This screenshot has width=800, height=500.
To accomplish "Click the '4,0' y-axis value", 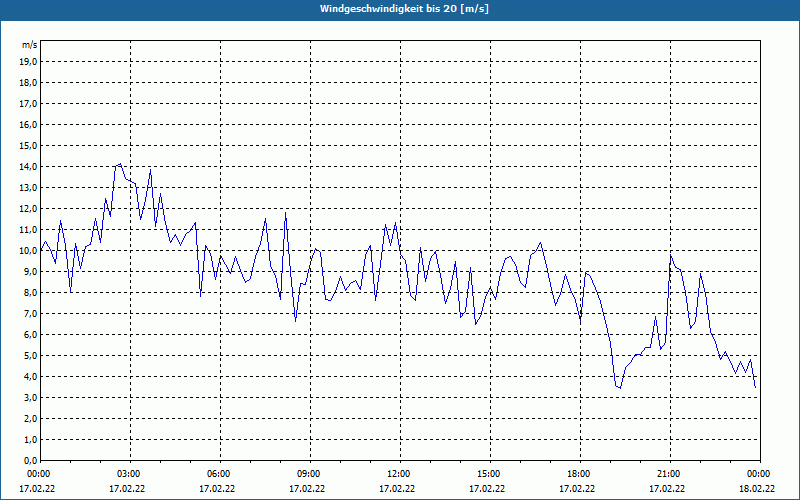I will pyautogui.click(x=31, y=377).
